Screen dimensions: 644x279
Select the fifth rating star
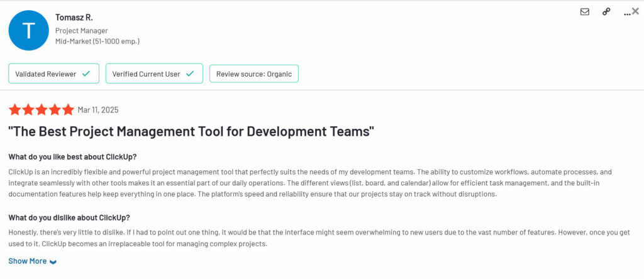coord(68,110)
